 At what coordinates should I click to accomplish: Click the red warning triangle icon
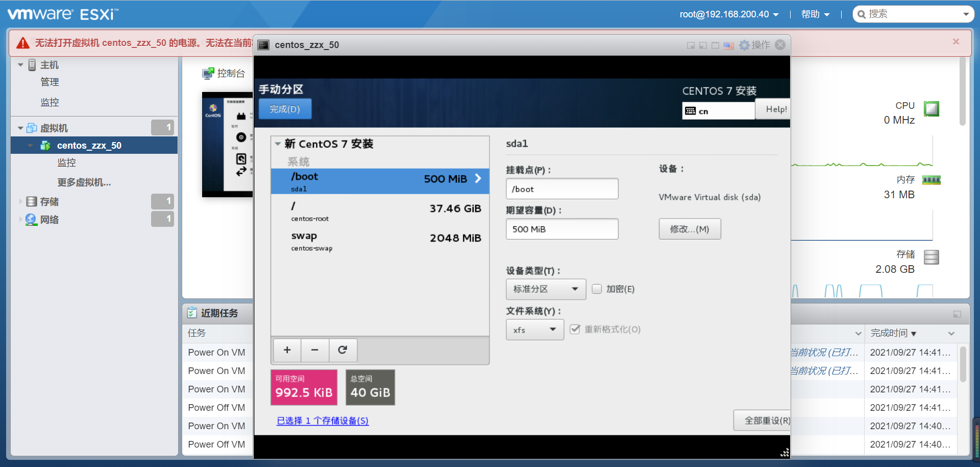23,43
